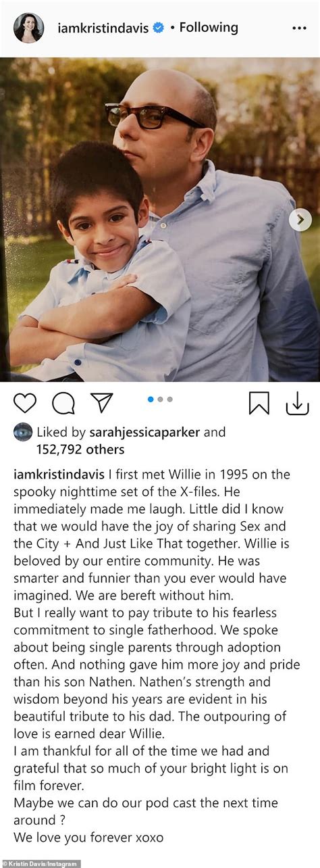This screenshot has width=320, height=868.
Task: Tap the heart icon to like the post
Action: (25, 403)
